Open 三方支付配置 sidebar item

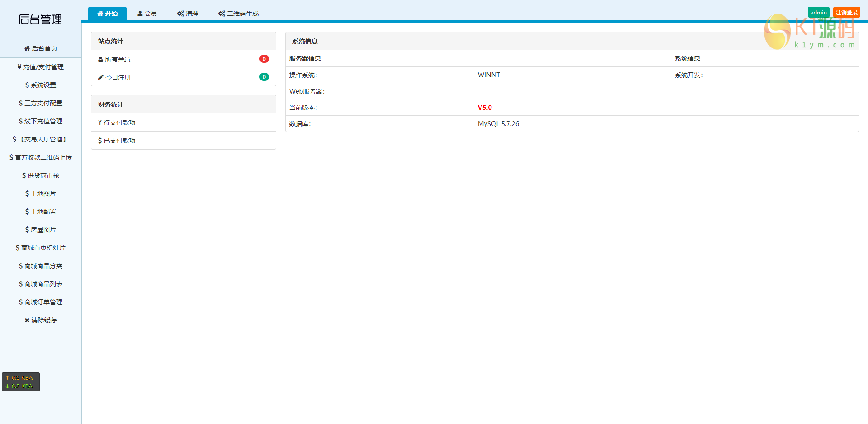(x=41, y=103)
